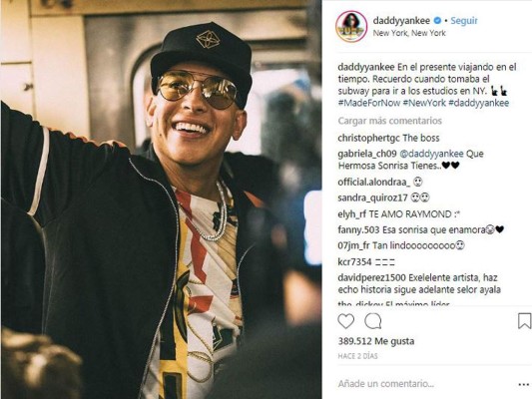Open the #daddyyankee hashtag link
This screenshot has width=532, height=399.
[478, 103]
